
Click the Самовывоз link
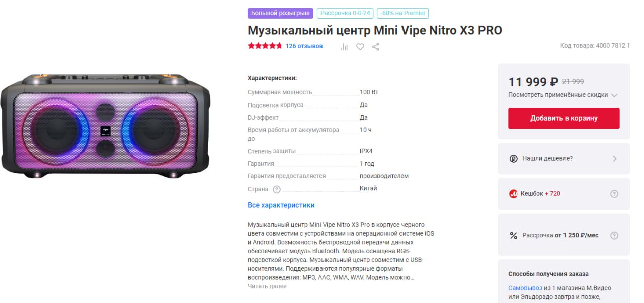525,288
